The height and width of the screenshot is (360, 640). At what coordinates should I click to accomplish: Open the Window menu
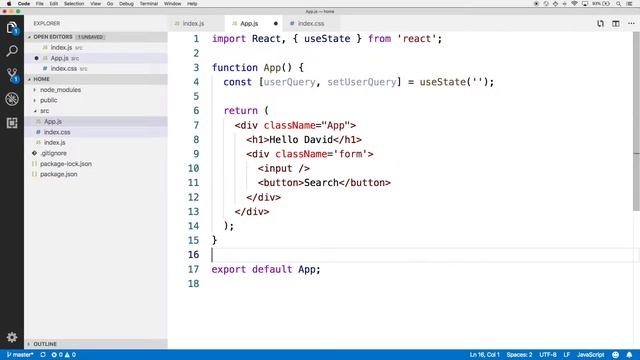click(x=172, y=4)
